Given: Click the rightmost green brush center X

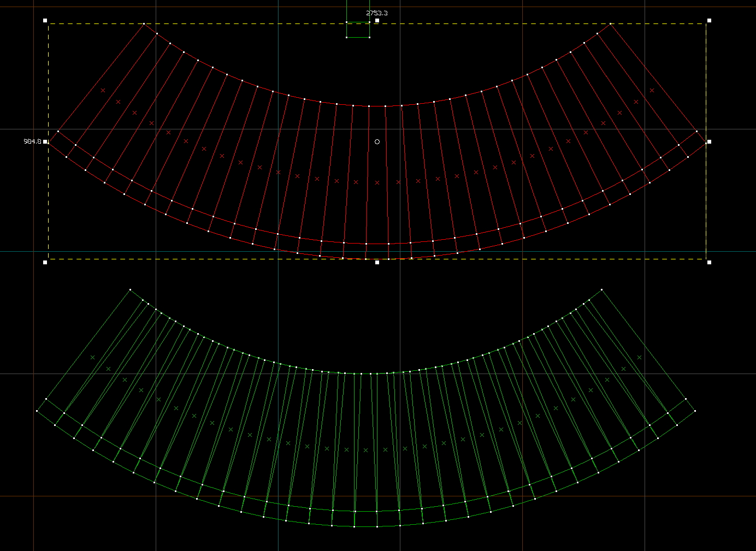Looking at the screenshot, I should 640,358.
